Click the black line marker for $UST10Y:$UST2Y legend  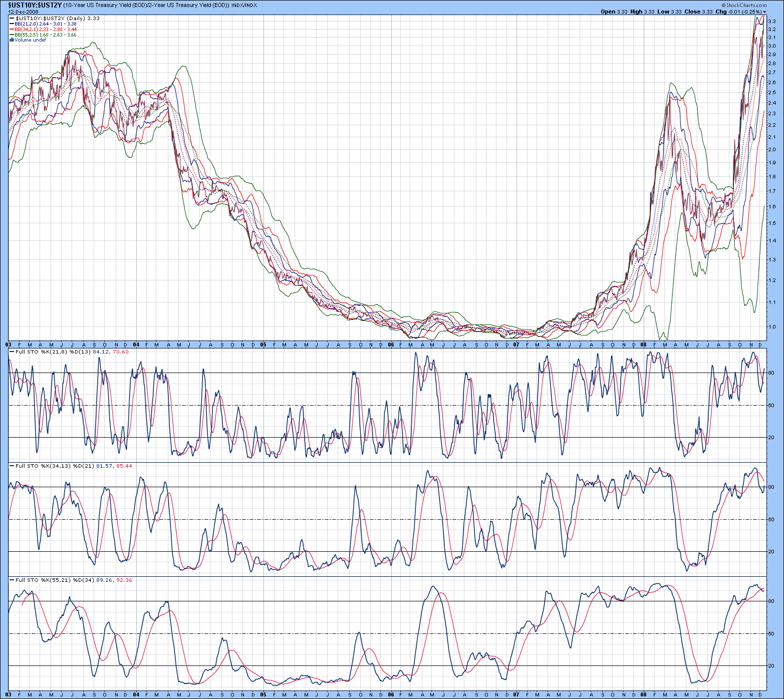point(12,19)
